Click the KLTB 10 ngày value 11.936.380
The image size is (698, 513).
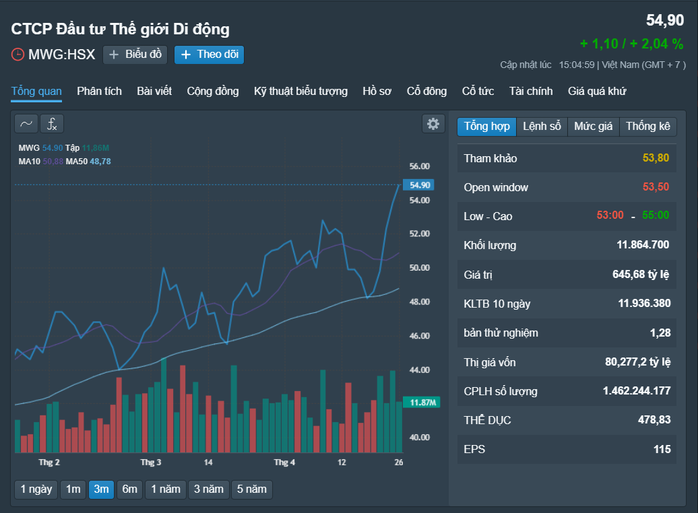(644, 303)
